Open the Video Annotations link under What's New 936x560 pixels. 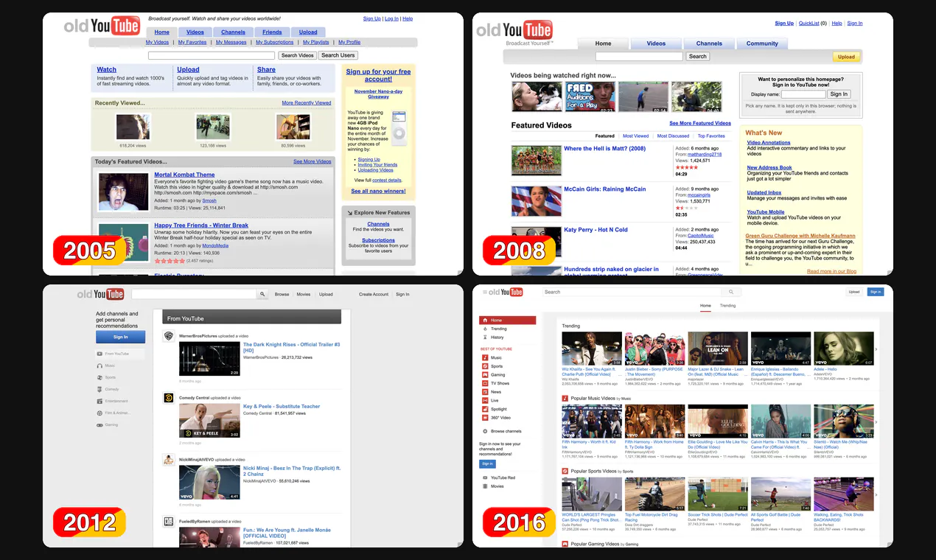[x=769, y=143]
